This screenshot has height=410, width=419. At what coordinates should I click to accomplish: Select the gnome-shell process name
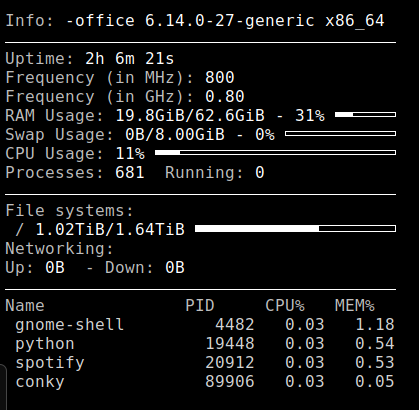(x=70, y=325)
